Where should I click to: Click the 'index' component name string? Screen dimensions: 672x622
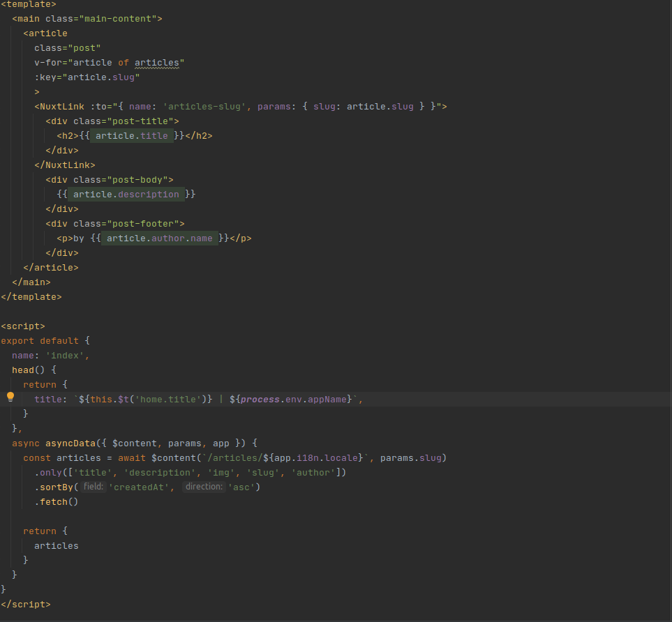pos(65,356)
